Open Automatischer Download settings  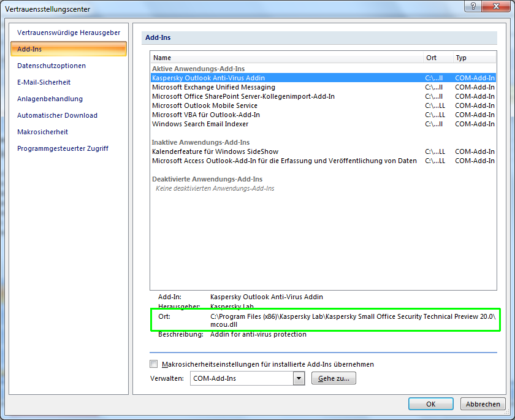(x=57, y=115)
